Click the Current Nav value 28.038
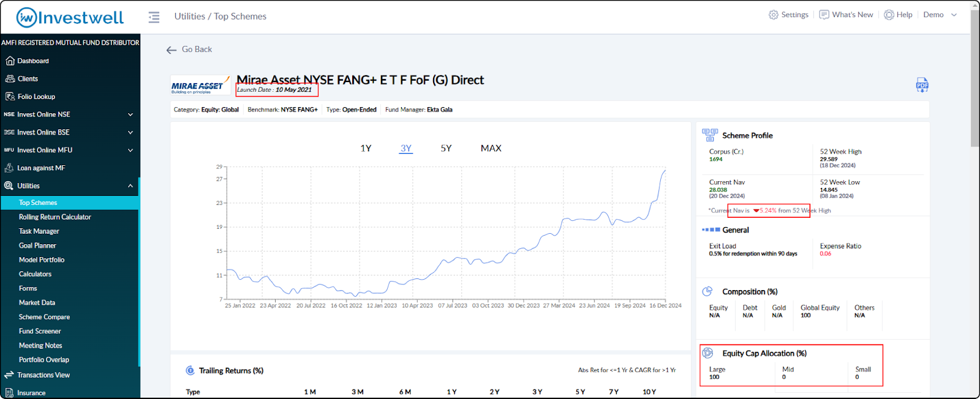 (x=718, y=190)
